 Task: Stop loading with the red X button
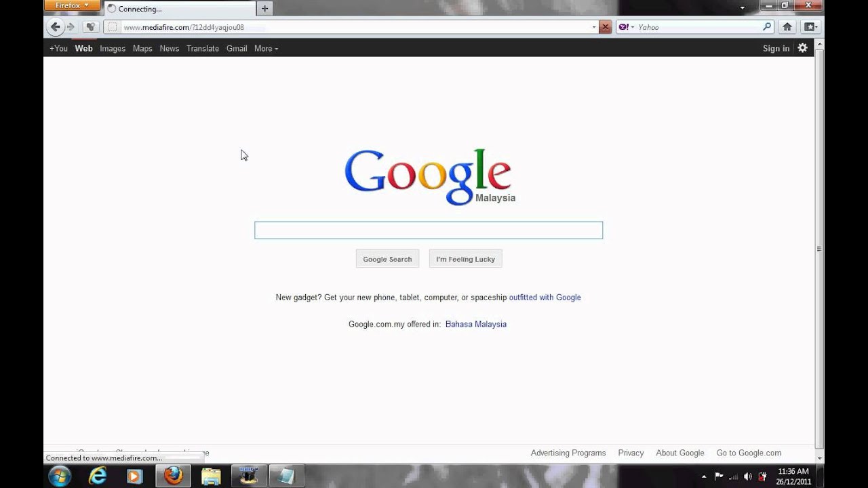coord(605,27)
